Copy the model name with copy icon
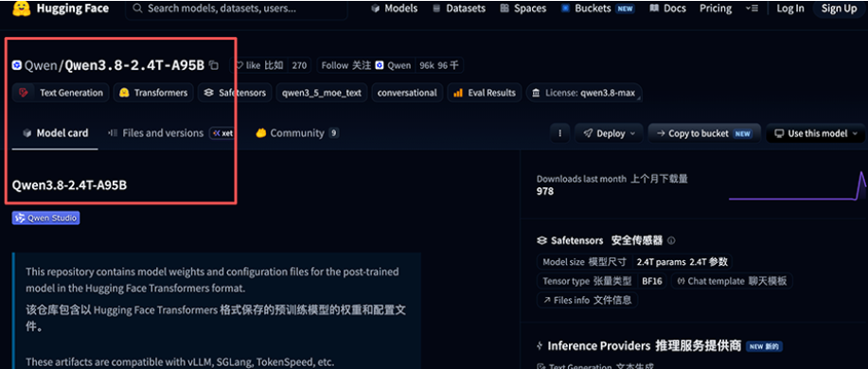Viewport: 868px width, 369px height. point(214,65)
